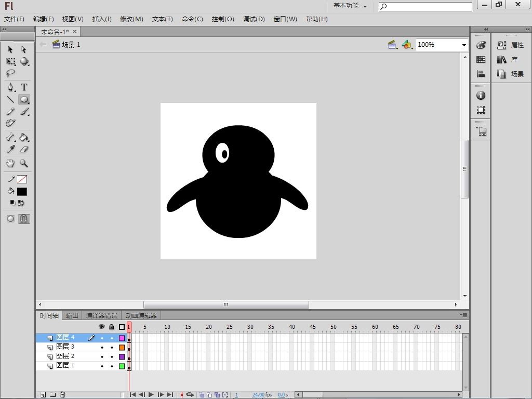Choose the Line tool

click(10, 99)
